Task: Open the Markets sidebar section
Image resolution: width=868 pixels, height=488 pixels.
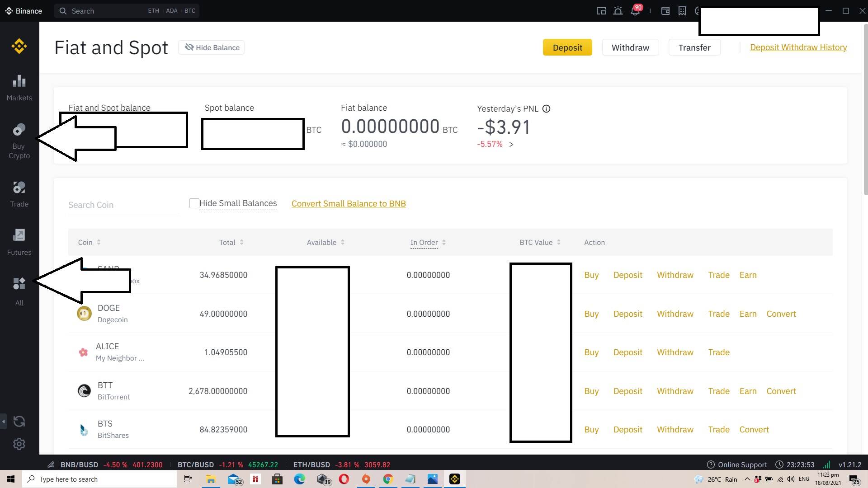Action: [x=19, y=88]
